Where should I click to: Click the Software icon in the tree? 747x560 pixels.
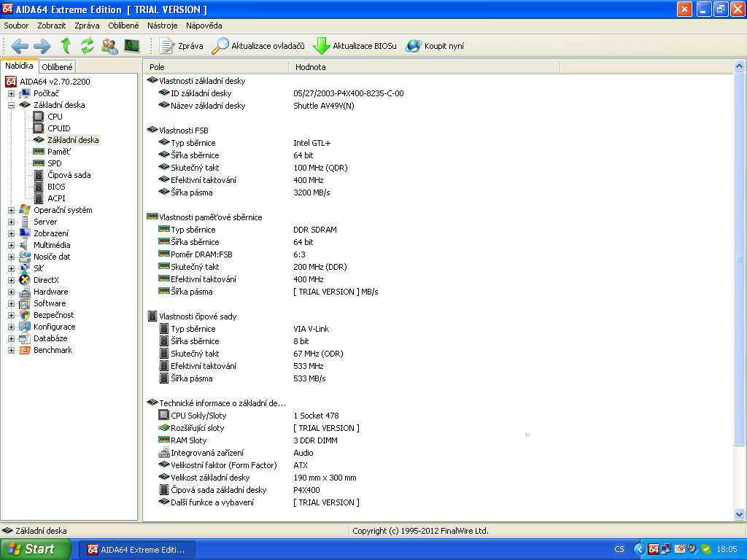tap(25, 303)
